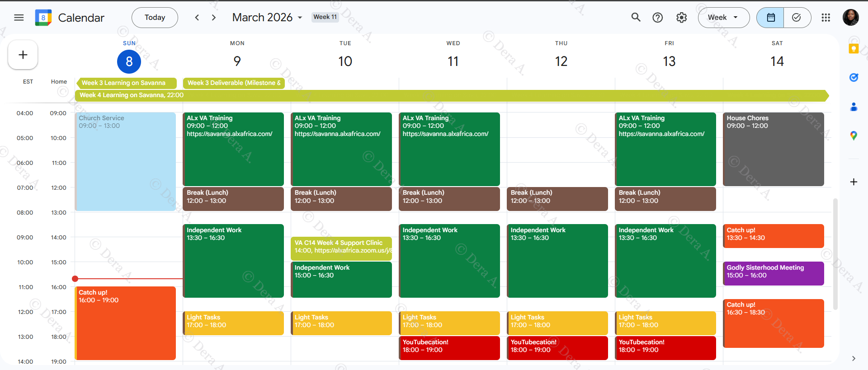Viewport: 868px width, 370px height.
Task: Open Google Tasks side panel icon
Action: click(854, 77)
